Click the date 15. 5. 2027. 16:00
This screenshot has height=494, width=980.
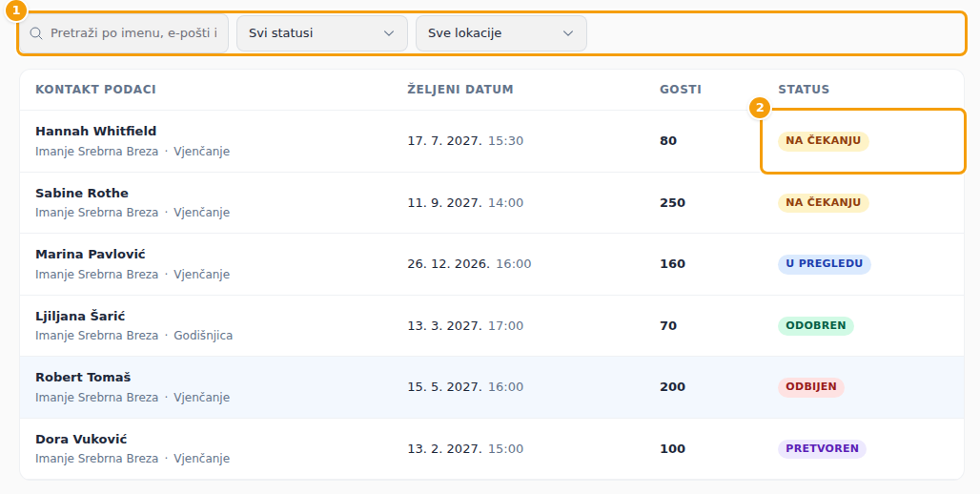465,387
